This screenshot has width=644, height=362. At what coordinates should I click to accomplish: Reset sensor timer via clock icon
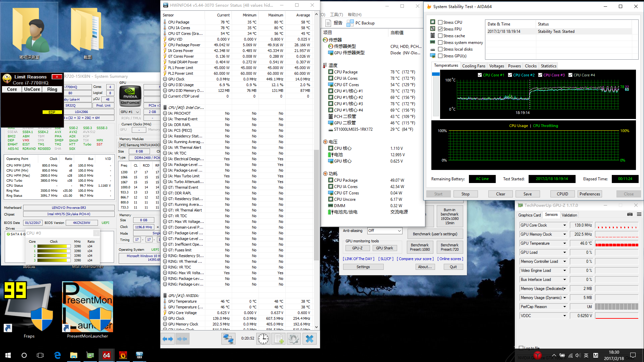263,339
